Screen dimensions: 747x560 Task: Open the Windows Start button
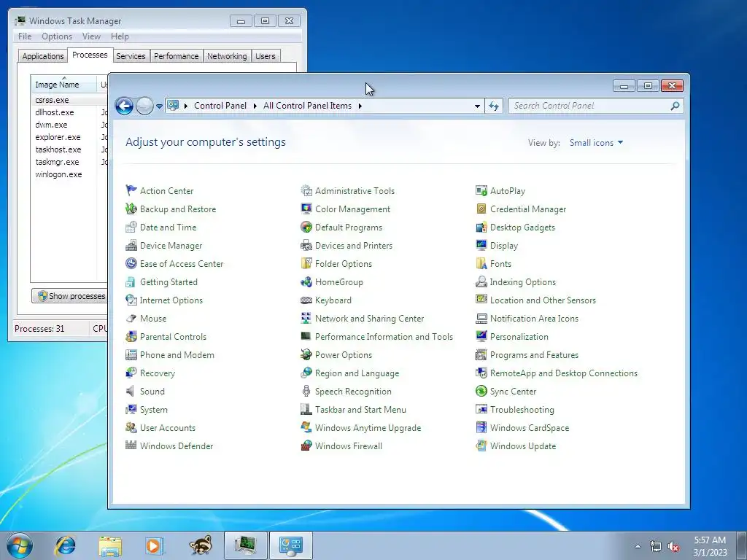click(20, 545)
